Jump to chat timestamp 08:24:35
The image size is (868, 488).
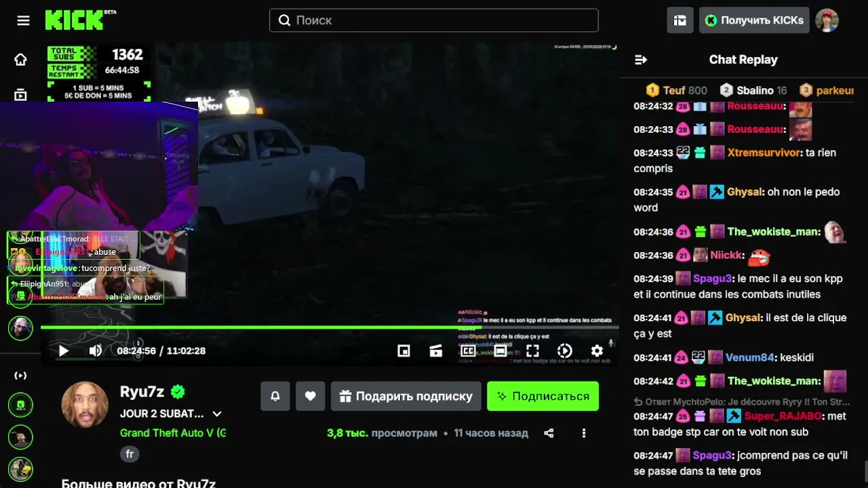[x=653, y=192]
